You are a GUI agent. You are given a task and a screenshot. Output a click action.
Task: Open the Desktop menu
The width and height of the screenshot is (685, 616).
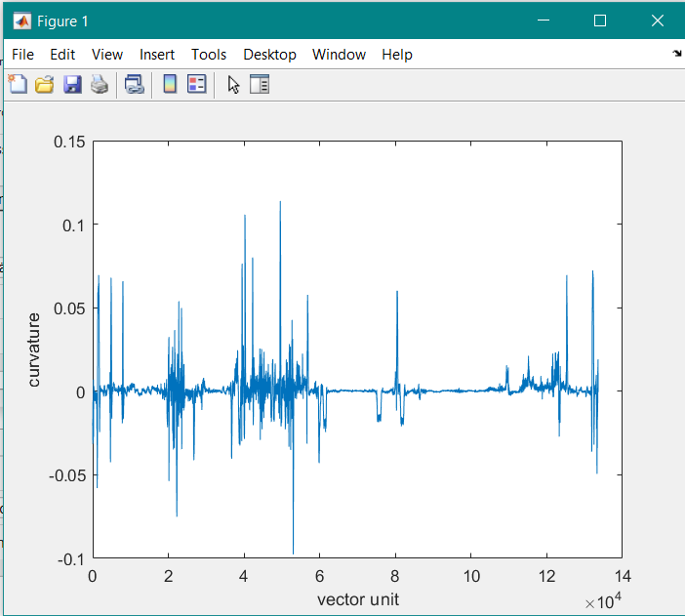269,55
